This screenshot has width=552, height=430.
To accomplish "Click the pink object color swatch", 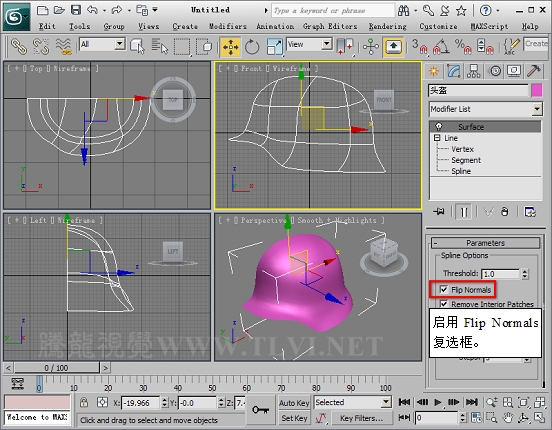I will pos(537,91).
